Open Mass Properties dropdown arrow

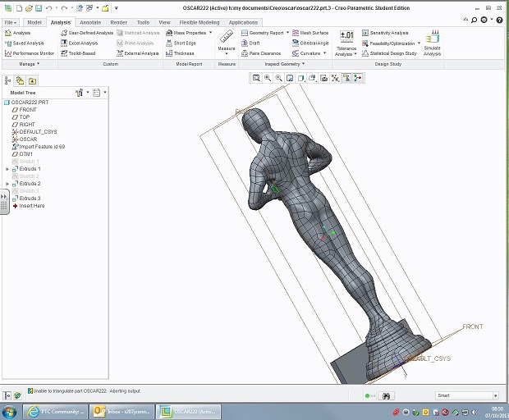pos(210,33)
